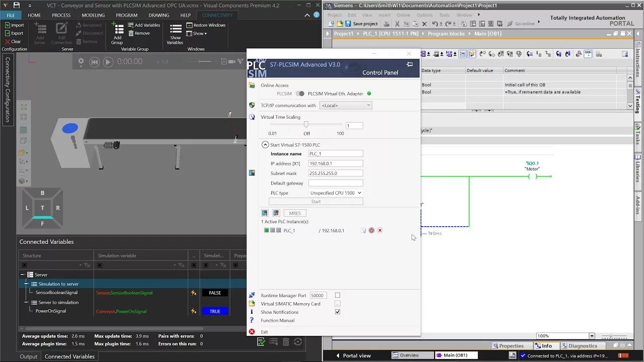Click undo arrow in TIA Portal toolbar

point(435,24)
